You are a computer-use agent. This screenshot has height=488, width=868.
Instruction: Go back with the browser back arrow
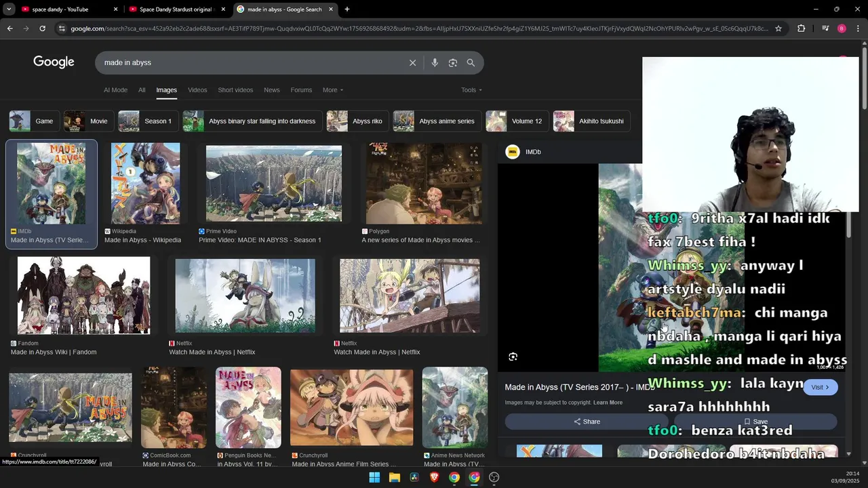(9, 28)
